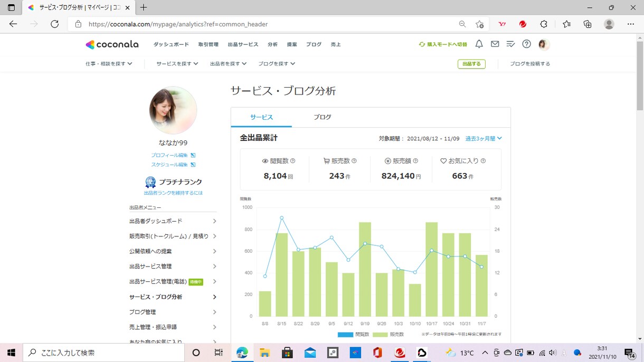Open the user avatar menu in header

point(544,44)
